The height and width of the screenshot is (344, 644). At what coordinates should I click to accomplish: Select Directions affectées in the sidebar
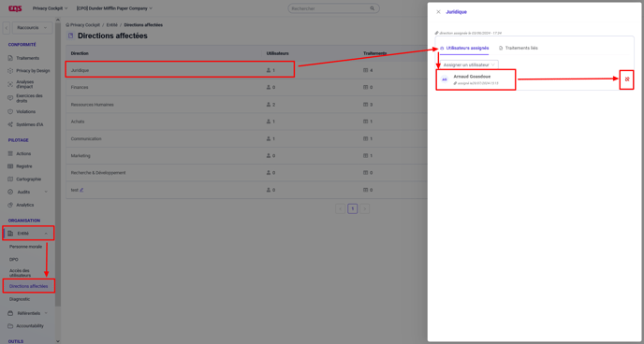[x=28, y=286]
